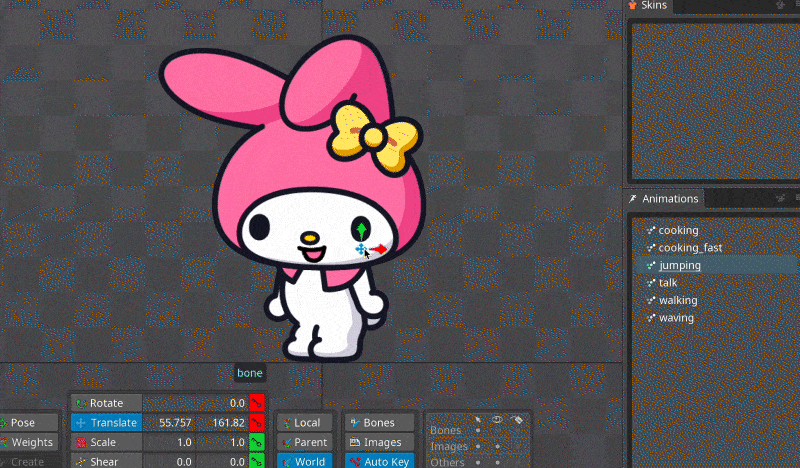Toggle Images selectable dot
The width and height of the screenshot is (800, 468).
pyautogui.click(x=478, y=447)
